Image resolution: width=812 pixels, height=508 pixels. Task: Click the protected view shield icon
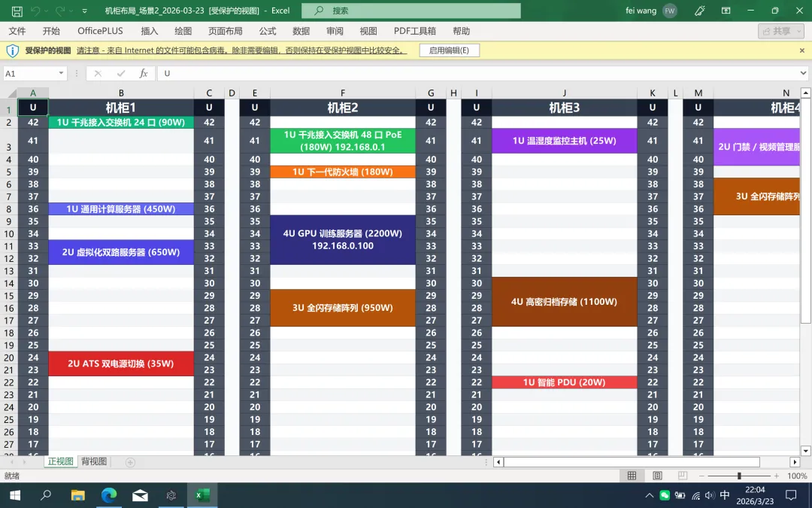coord(13,50)
